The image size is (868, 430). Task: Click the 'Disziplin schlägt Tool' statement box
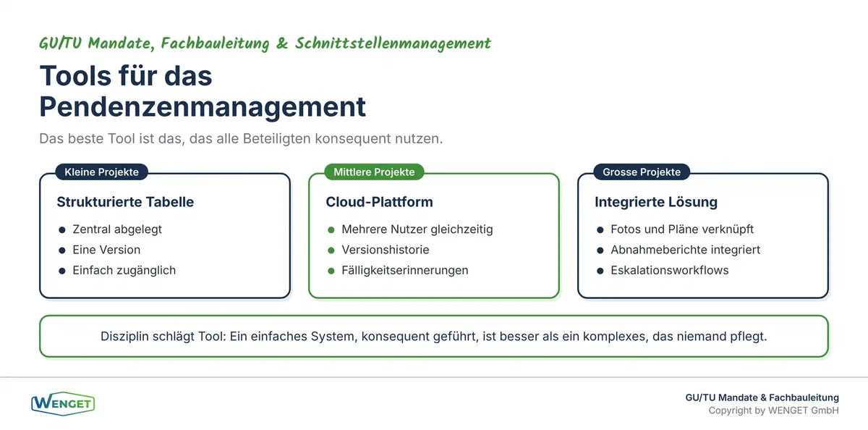[434, 337]
